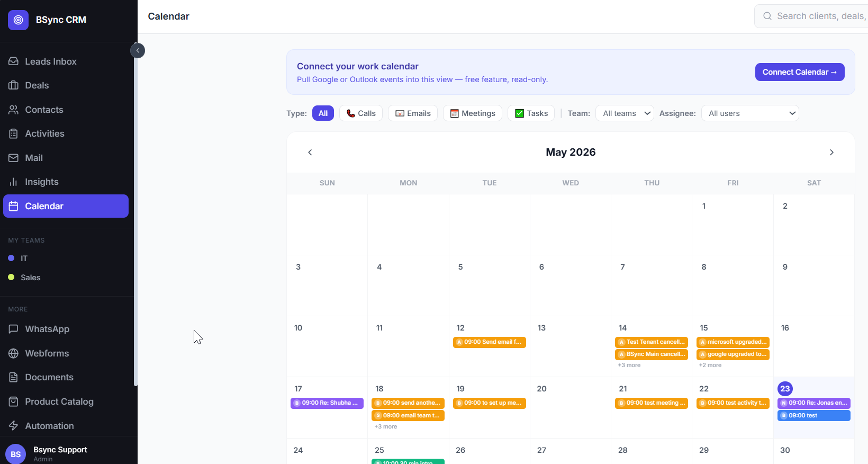Click the Sales team yellow color dot
The height and width of the screenshot is (464, 868).
(x=11, y=278)
